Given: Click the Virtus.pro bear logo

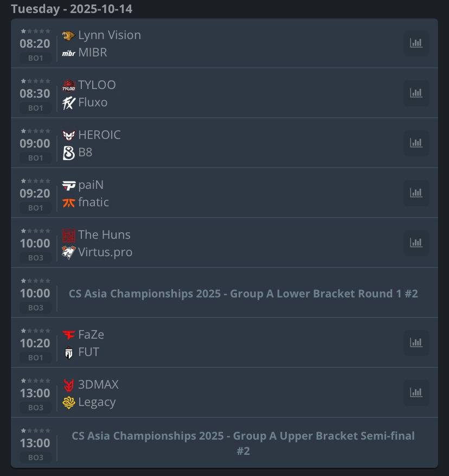Looking at the screenshot, I should point(68,252).
